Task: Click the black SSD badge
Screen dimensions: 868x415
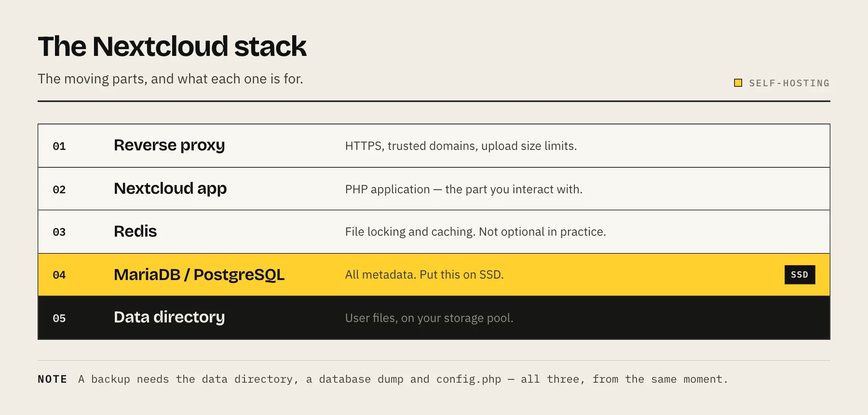Action: 800,275
